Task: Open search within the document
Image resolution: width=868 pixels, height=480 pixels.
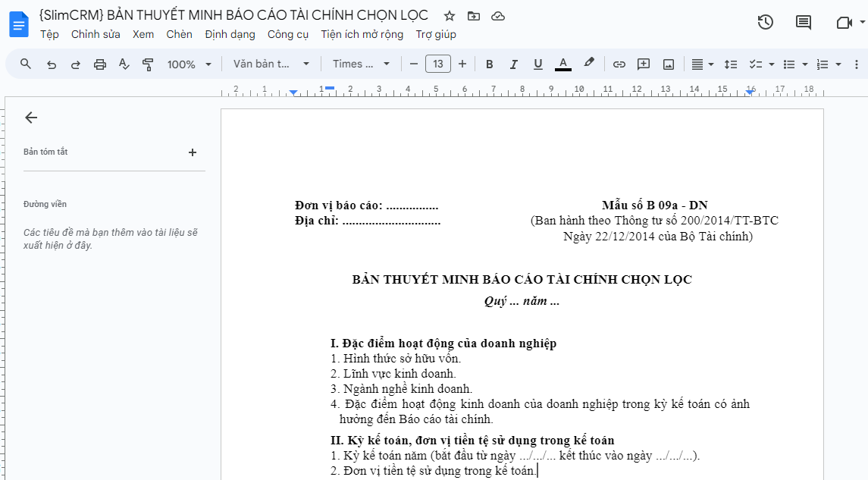Action: pos(25,64)
